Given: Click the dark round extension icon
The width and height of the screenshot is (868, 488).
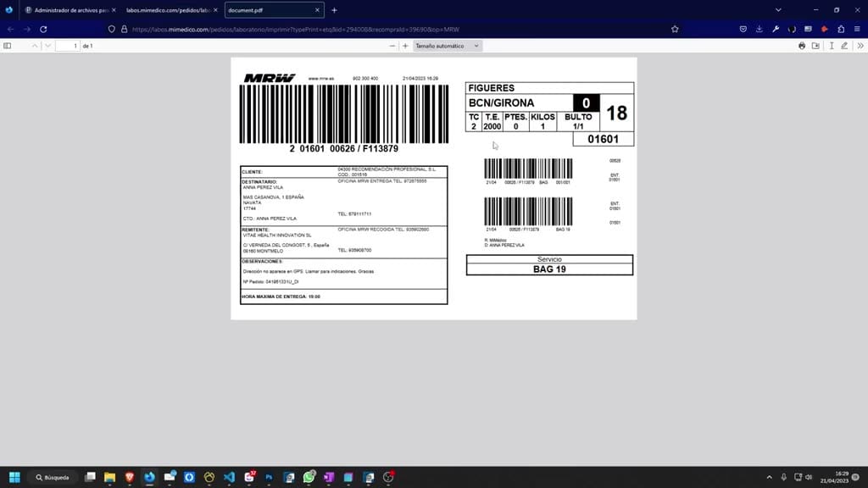Looking at the screenshot, I should [x=792, y=30].
